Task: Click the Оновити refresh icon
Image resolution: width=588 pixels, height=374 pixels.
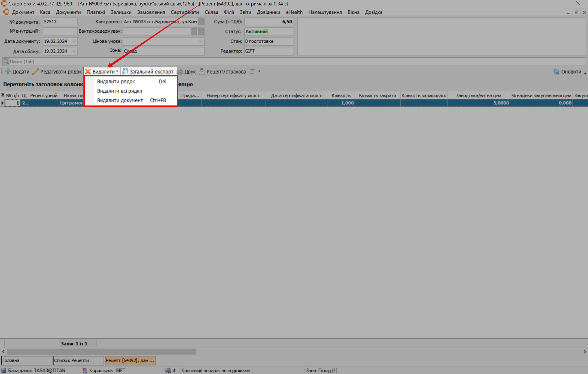Action: tap(556, 72)
